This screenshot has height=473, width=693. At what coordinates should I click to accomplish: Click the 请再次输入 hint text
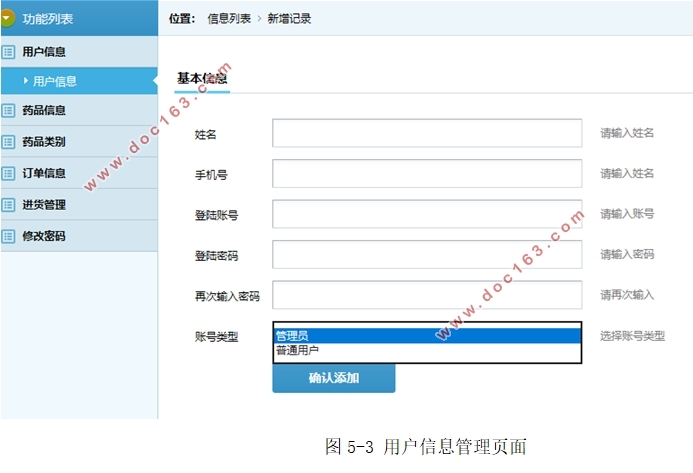tap(627, 295)
